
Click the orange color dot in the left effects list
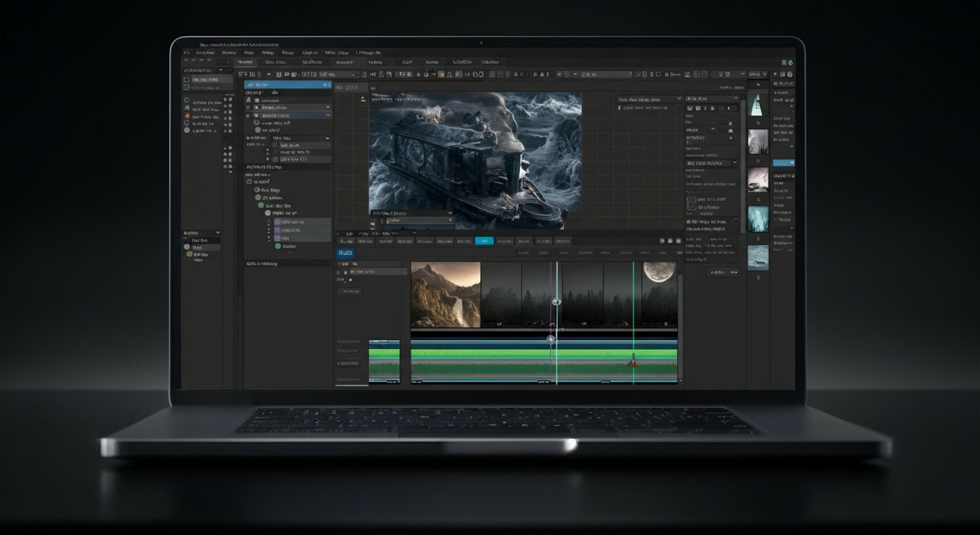(x=187, y=116)
